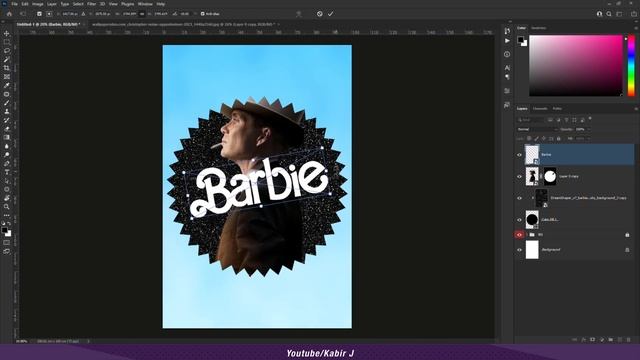This screenshot has width=640, height=360.
Task: Expand the BG layer group
Action: point(527,235)
